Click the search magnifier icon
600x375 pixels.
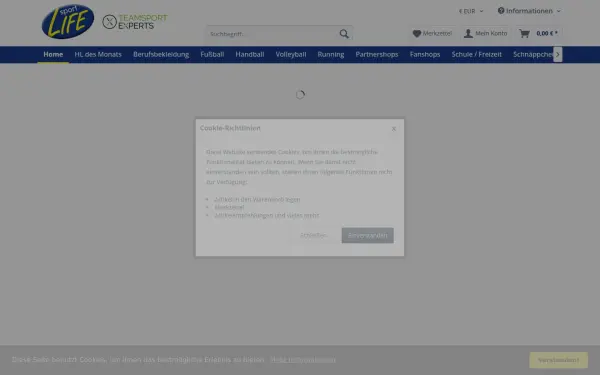pos(344,34)
